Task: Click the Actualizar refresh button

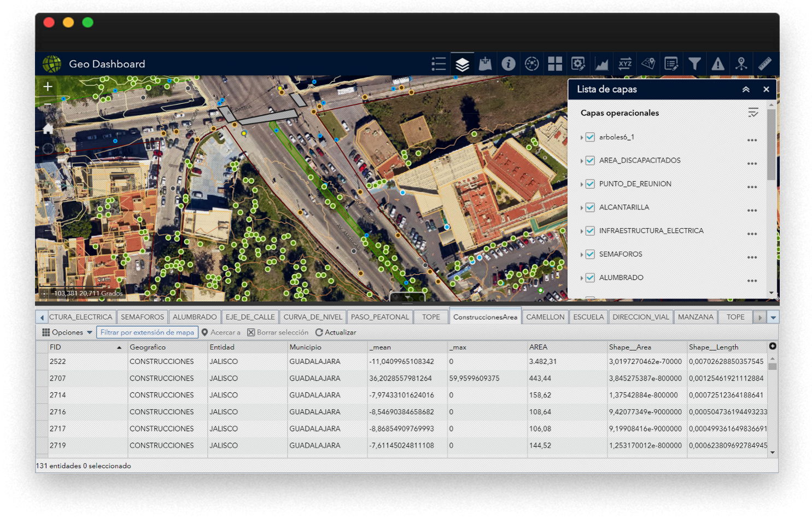Action: tap(335, 333)
